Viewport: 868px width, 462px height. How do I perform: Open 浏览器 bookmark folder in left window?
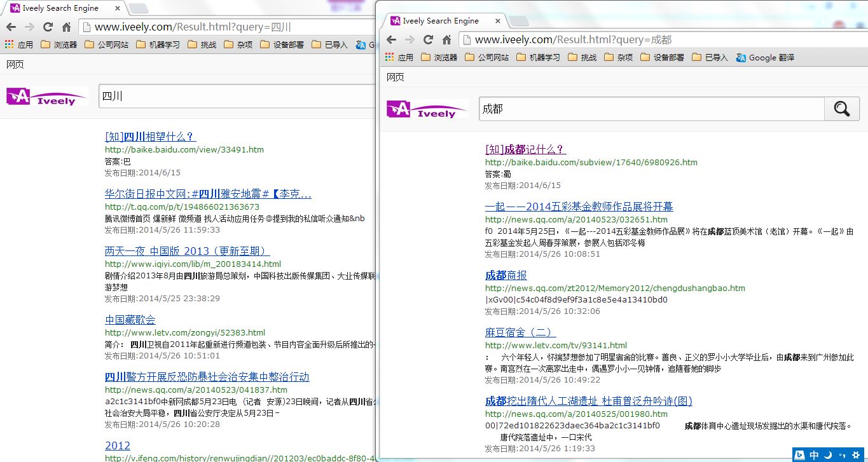point(59,45)
